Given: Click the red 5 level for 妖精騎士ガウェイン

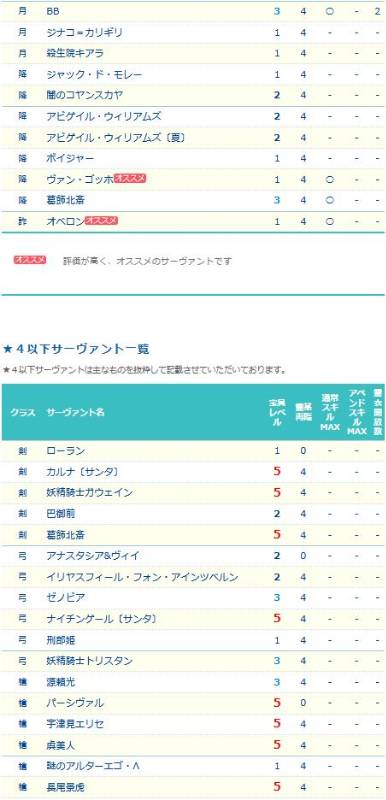Looking at the screenshot, I should point(277,493).
